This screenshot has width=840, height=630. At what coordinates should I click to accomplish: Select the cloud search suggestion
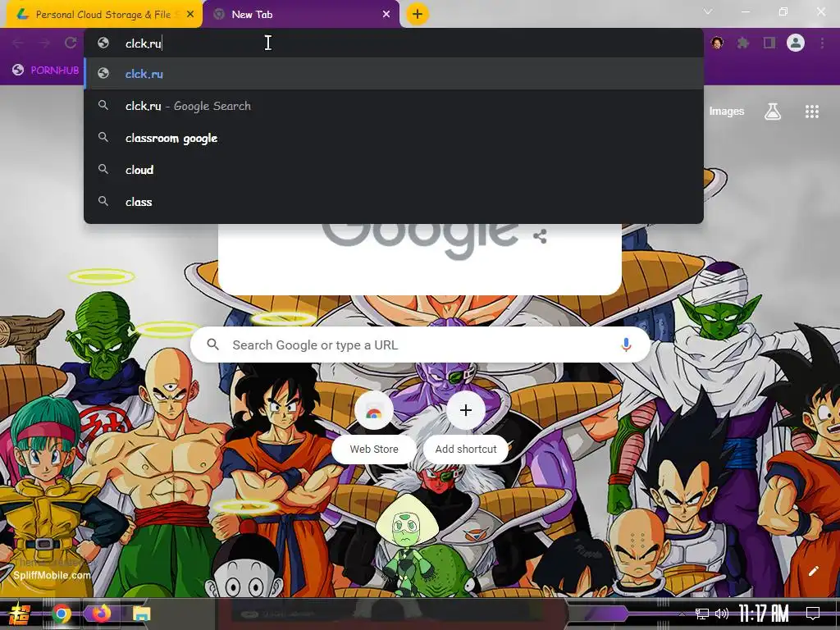point(394,169)
